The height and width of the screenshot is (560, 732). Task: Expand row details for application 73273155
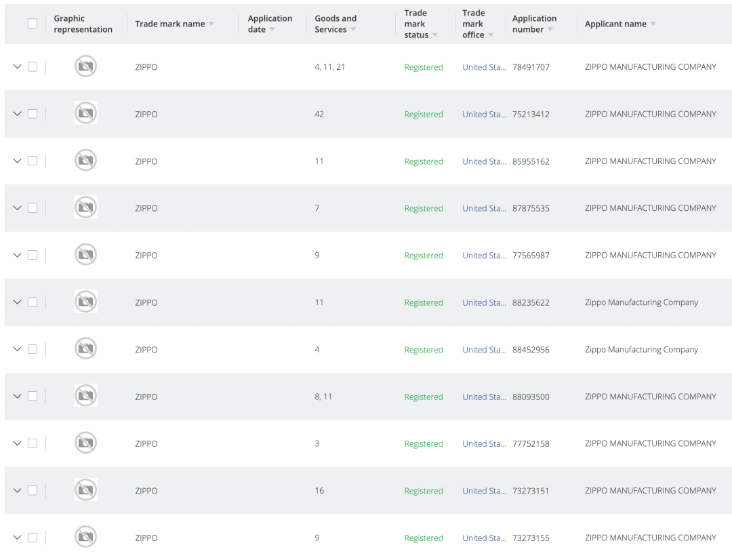coord(17,538)
